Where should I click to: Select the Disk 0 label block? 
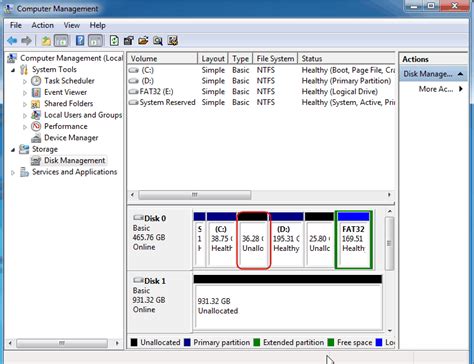159,239
